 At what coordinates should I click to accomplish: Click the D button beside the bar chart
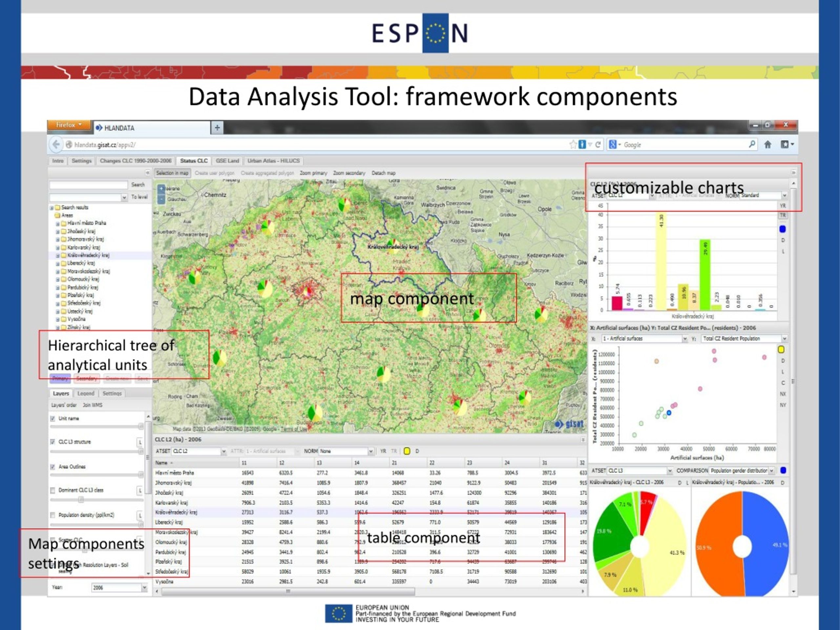783,241
